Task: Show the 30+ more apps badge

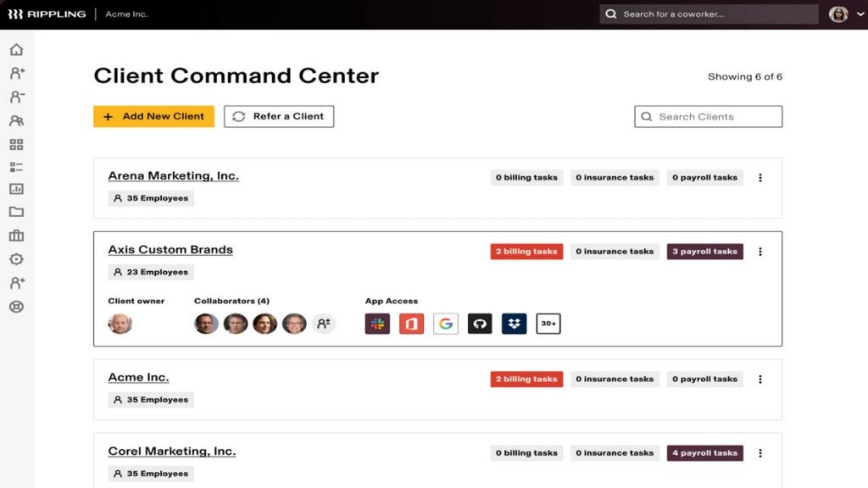Action: 548,324
